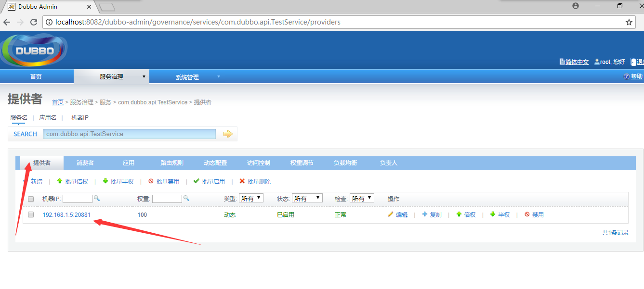Viewport: 644px width, 289px height.
Task: Open the 状态 filter dropdown
Action: (307, 198)
